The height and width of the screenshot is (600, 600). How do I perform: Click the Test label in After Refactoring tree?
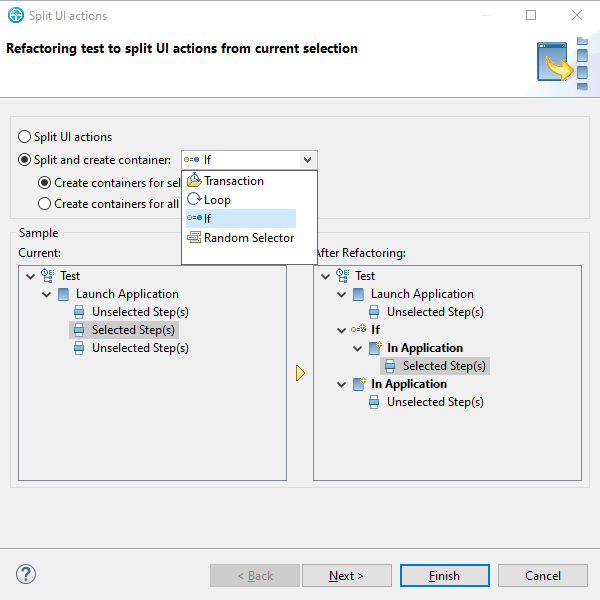(365, 276)
